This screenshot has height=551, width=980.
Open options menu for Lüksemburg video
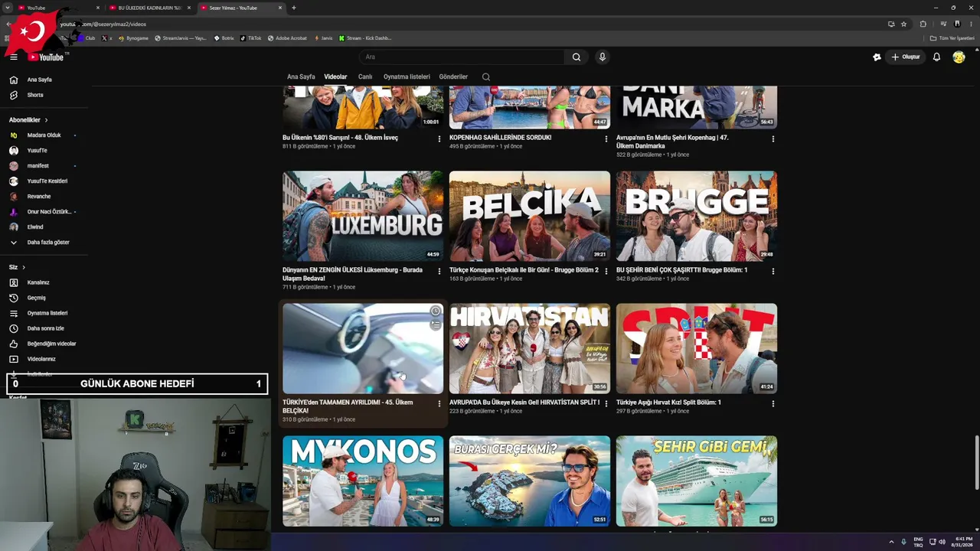439,271
